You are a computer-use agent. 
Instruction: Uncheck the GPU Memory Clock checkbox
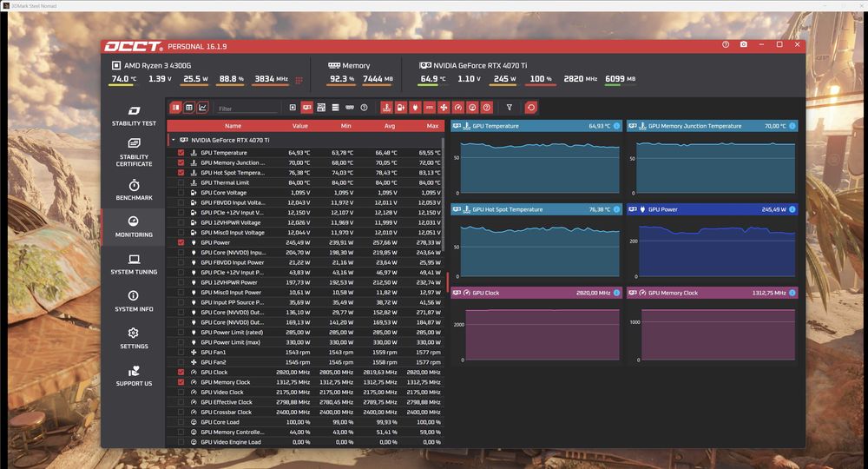[x=181, y=382]
